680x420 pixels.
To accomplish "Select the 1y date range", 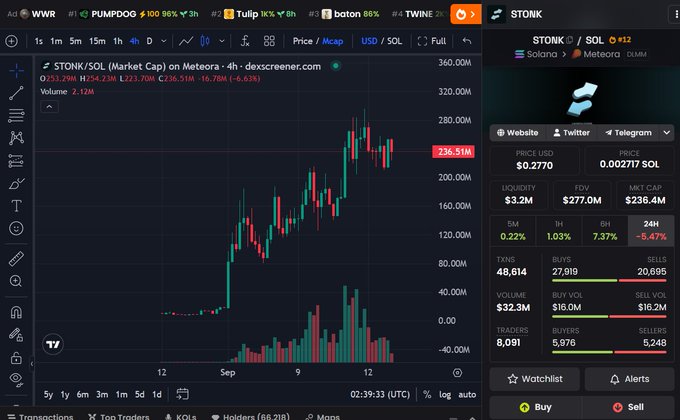I will coord(65,394).
